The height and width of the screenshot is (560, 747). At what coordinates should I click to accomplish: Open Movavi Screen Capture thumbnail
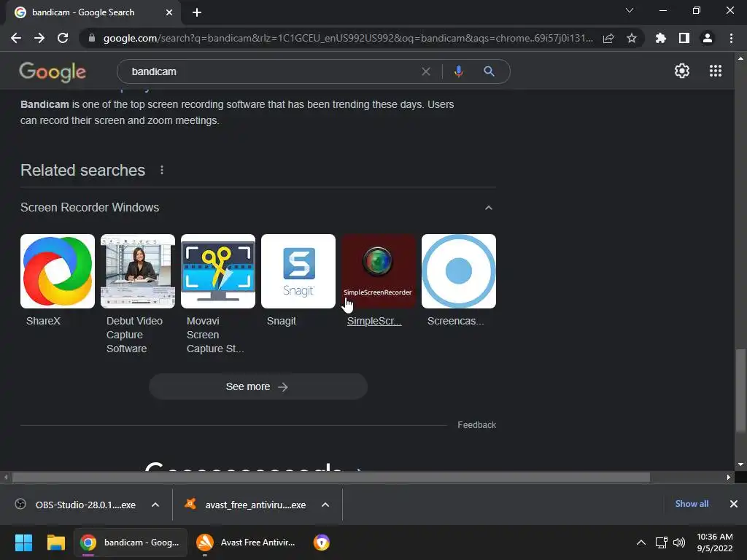coord(218,271)
